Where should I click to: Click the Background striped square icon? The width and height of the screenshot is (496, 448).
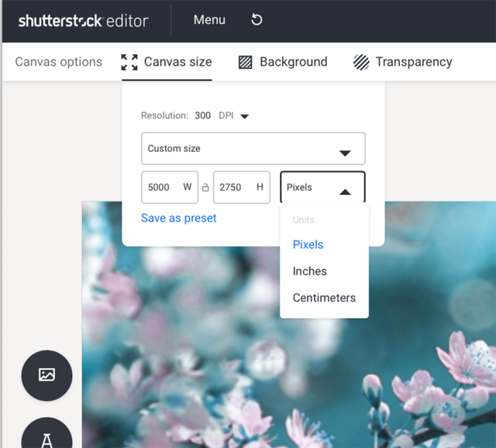click(245, 62)
